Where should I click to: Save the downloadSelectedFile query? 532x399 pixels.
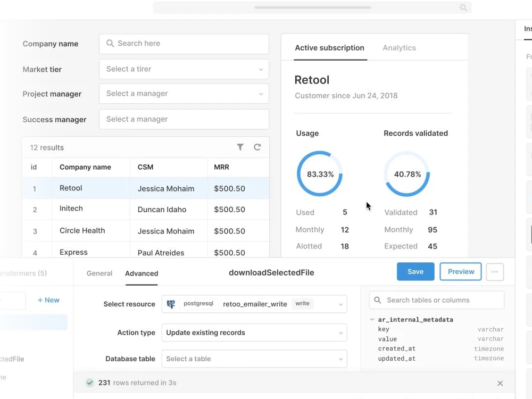tap(415, 271)
